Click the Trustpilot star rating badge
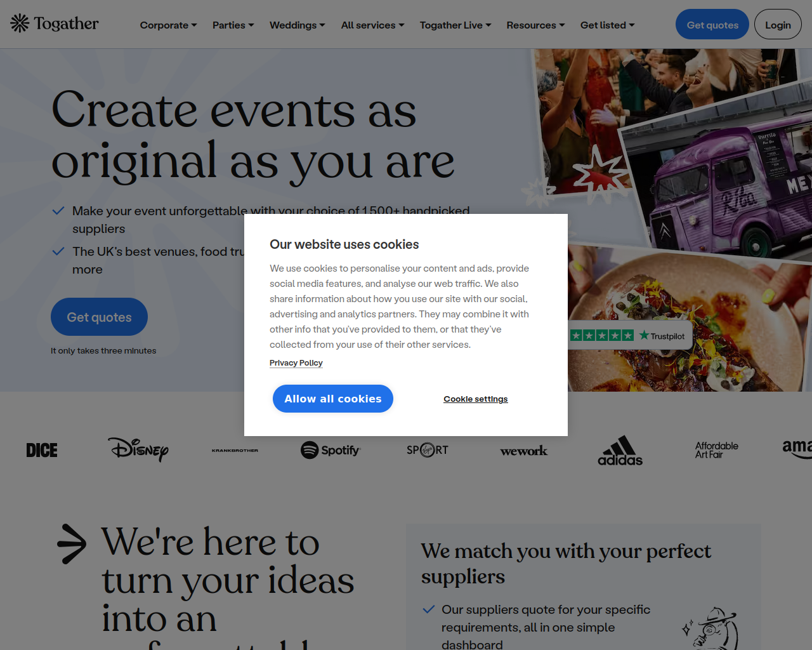 (x=627, y=336)
